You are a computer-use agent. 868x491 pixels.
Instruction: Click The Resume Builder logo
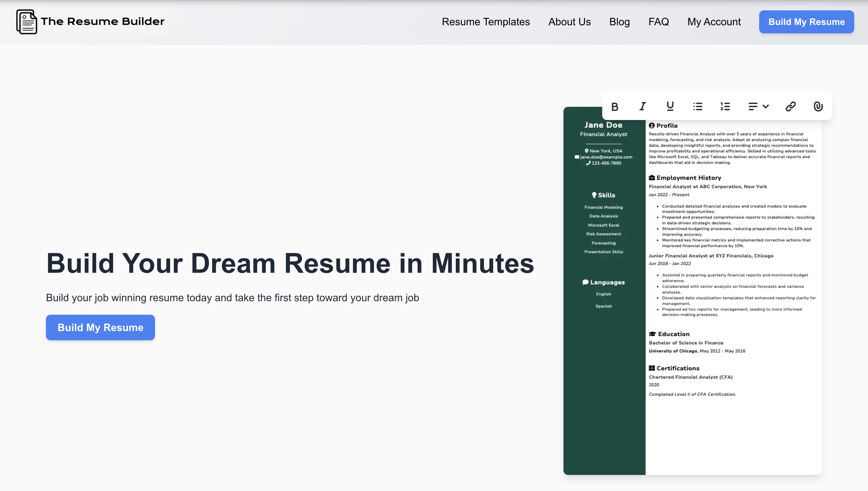pos(90,22)
